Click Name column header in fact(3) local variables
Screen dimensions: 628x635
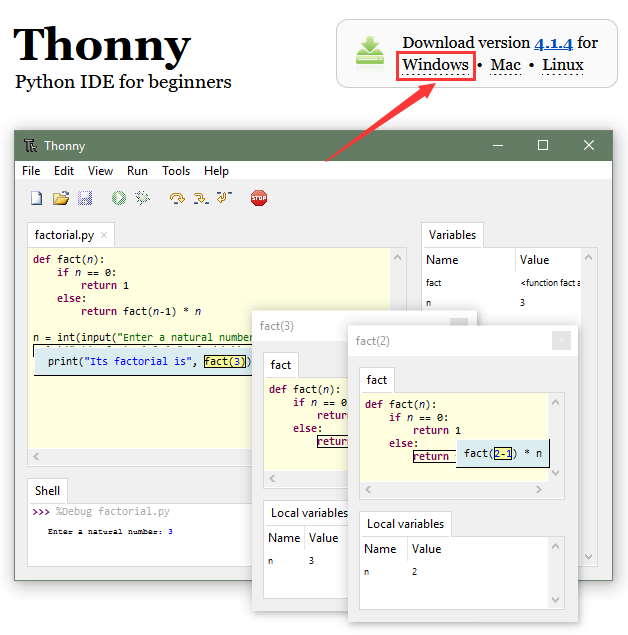pos(284,538)
